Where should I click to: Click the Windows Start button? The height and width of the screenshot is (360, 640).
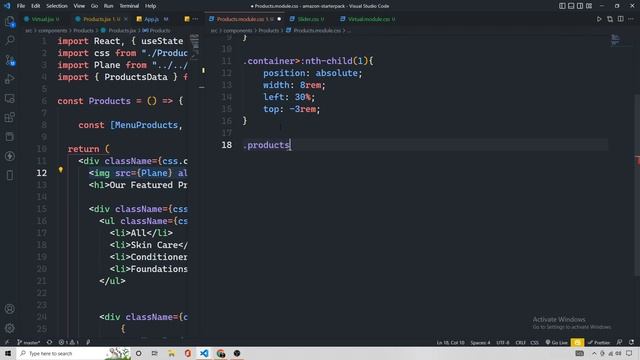tap(8, 353)
